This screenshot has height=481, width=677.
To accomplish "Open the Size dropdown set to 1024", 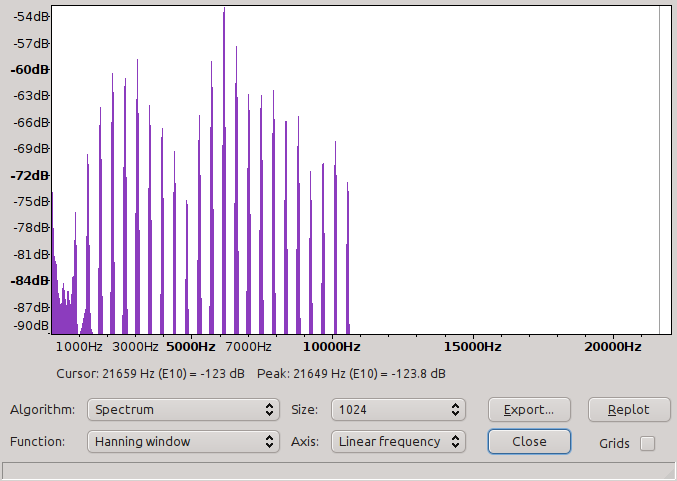I will (398, 409).
